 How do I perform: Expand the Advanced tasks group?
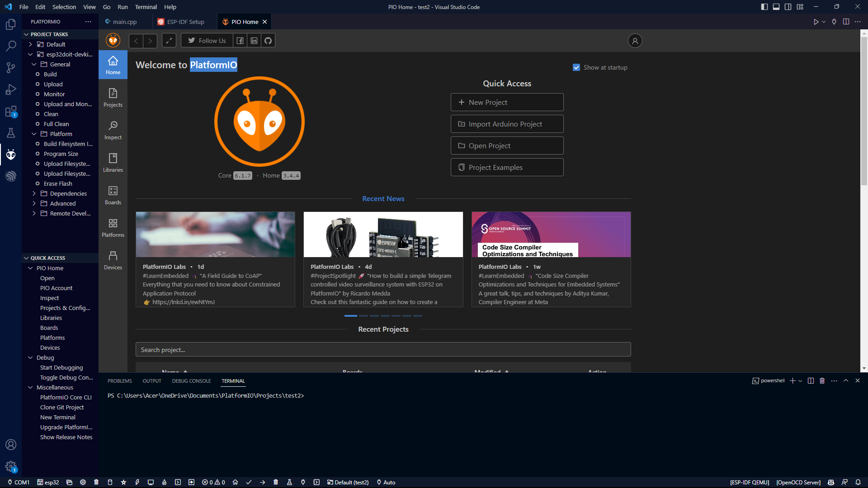click(34, 203)
